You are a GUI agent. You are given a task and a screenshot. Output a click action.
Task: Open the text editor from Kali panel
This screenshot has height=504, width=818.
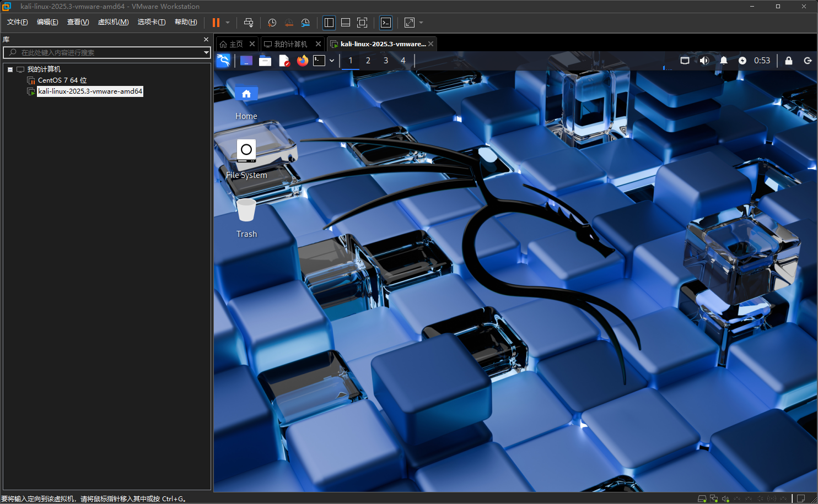[x=284, y=61]
